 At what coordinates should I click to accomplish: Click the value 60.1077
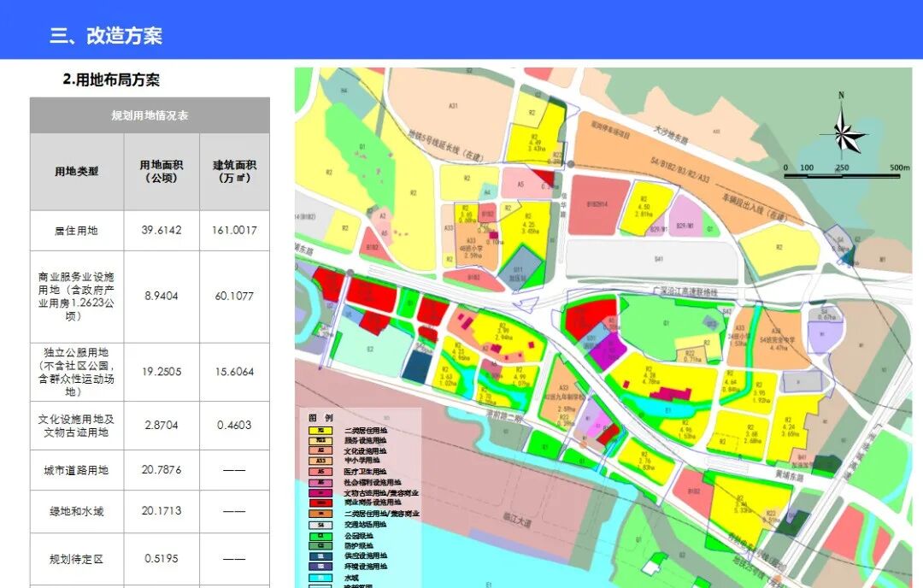(234, 296)
